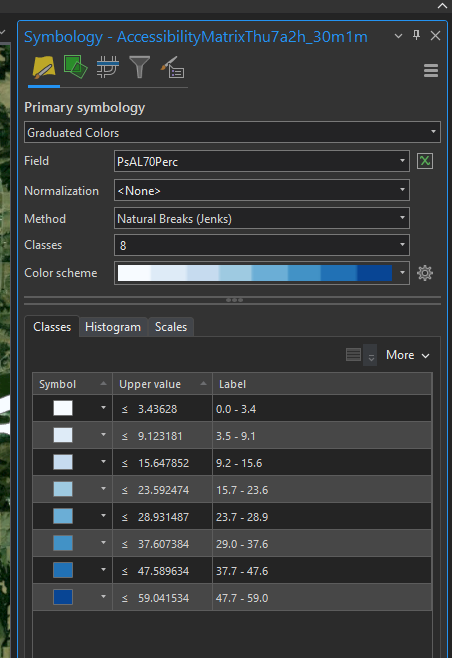Click the upper value 23.592474
The height and width of the screenshot is (658, 452).
[163, 490]
